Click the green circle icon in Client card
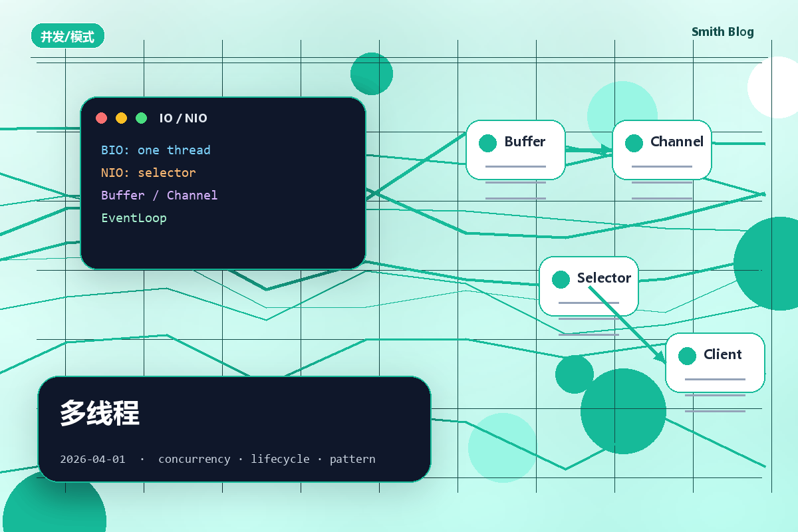 coord(688,356)
